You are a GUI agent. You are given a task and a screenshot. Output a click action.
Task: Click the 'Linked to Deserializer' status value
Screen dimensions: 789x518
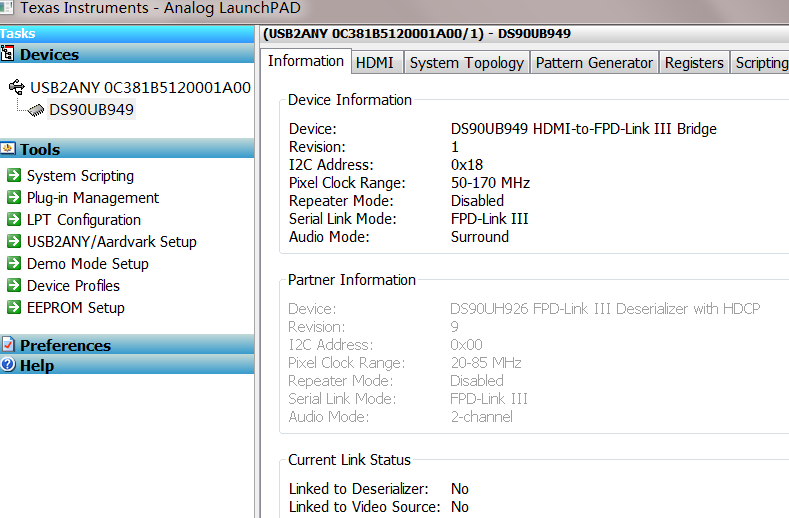click(460, 488)
